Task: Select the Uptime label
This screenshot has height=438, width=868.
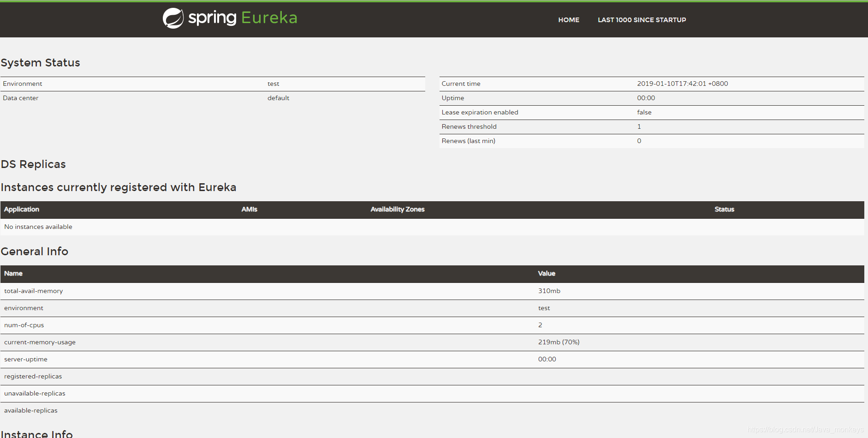Action: [x=453, y=98]
